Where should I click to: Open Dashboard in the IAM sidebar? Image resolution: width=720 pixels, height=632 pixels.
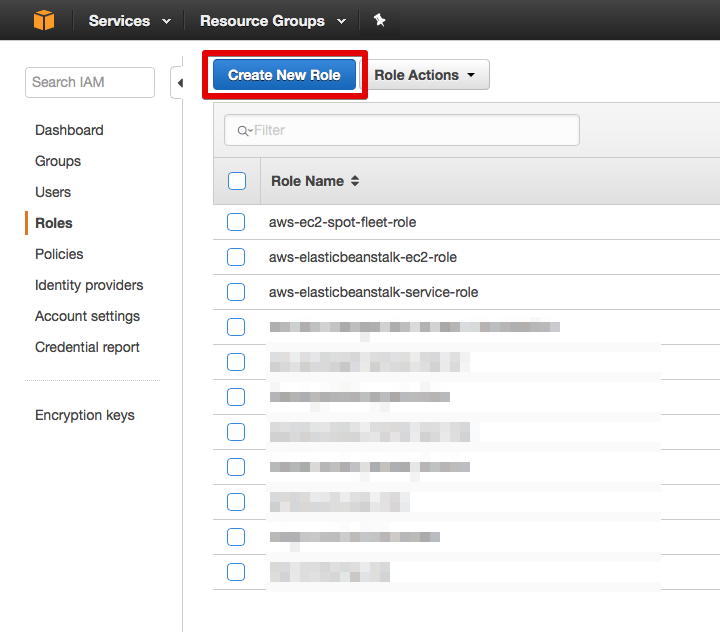tap(69, 130)
